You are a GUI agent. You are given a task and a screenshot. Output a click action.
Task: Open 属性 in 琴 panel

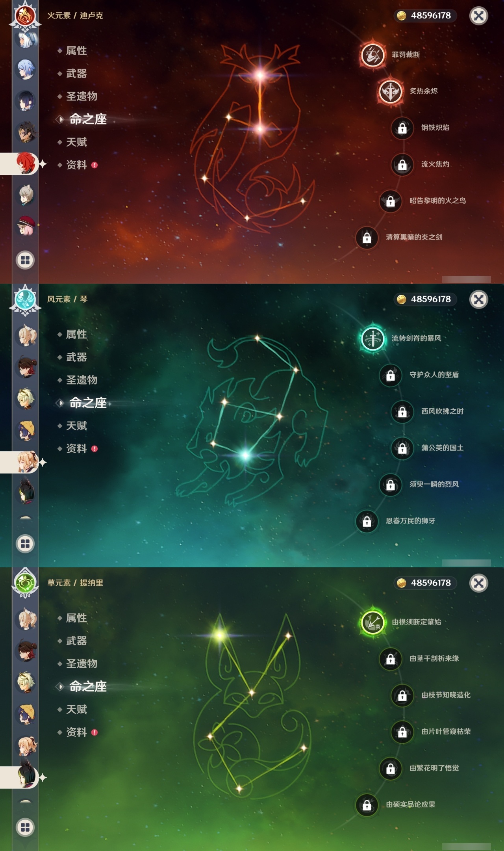[76, 334]
